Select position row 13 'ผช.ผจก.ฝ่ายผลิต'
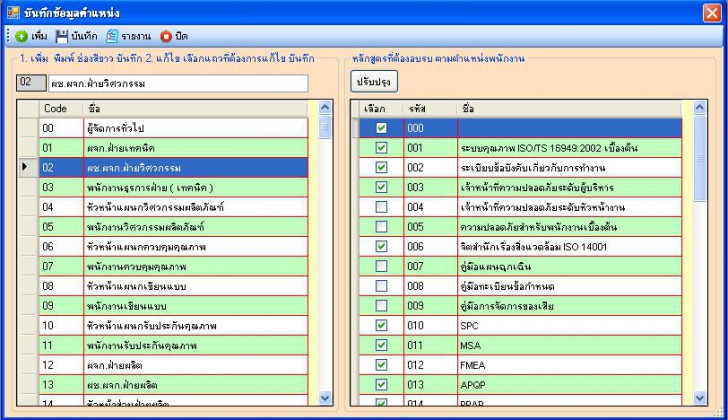This screenshot has height=420, width=728. click(173, 384)
